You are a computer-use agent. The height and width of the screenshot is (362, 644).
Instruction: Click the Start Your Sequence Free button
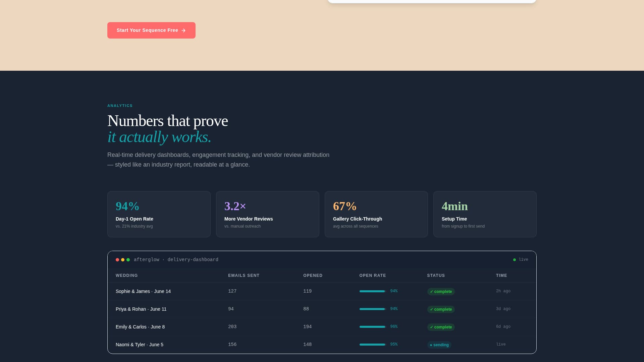coord(151,30)
